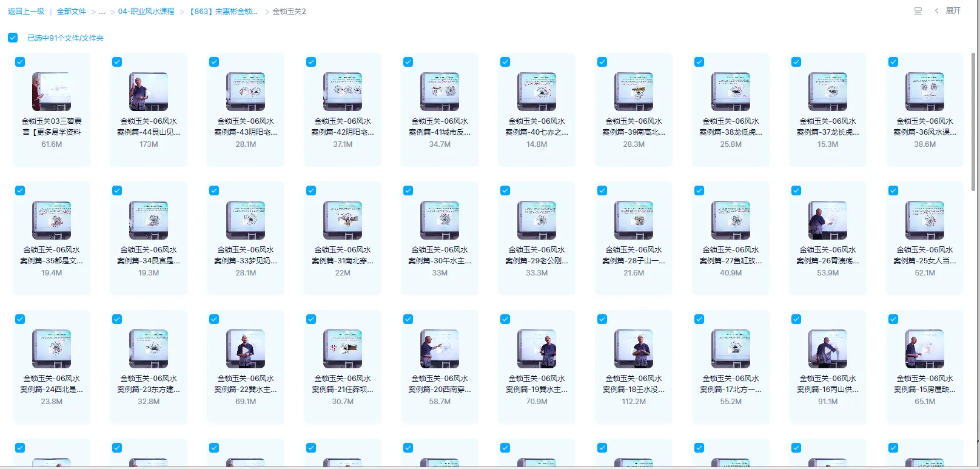Viewport: 980px width, 469px height.
Task: Click the 112.2M size of 案例篇-18
Action: tap(634, 402)
